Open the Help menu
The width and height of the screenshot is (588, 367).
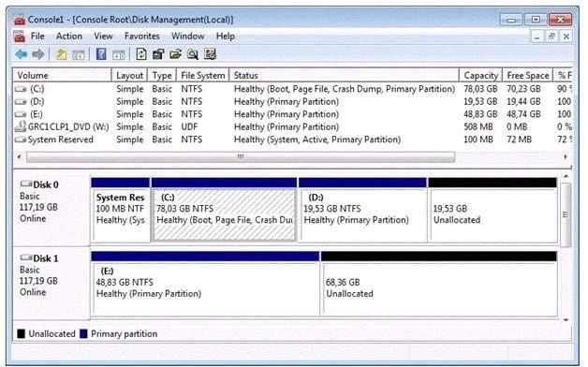point(226,37)
